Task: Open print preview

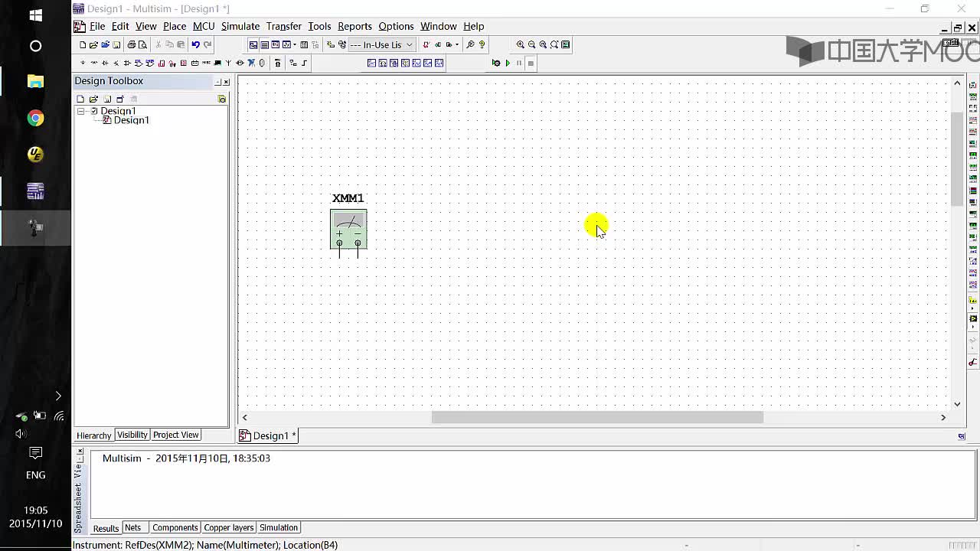Action: pyautogui.click(x=142, y=44)
